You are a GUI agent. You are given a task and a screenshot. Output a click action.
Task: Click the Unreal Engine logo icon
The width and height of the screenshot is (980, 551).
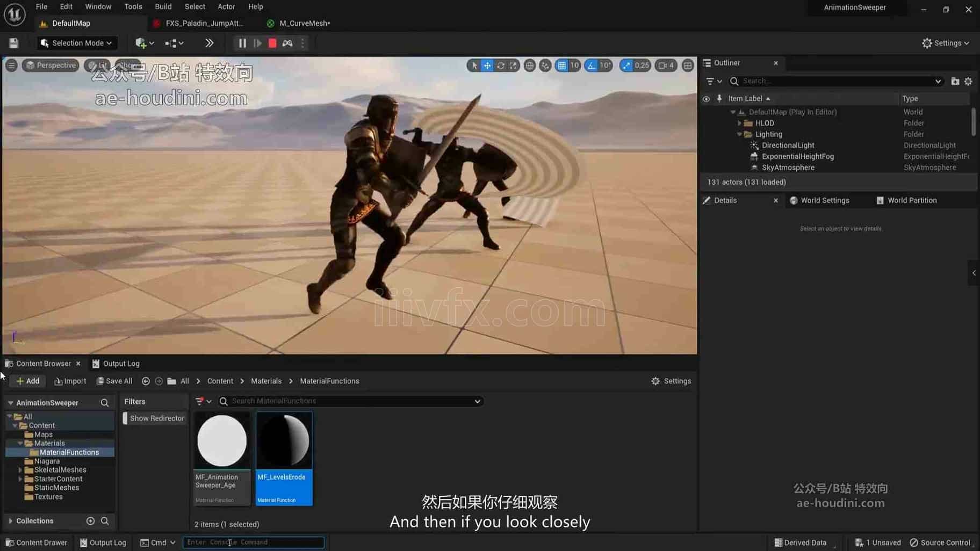tap(15, 15)
